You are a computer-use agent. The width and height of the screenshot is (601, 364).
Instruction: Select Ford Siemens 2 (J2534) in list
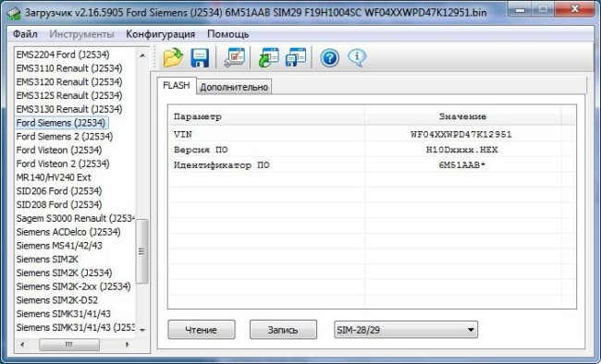coord(65,137)
